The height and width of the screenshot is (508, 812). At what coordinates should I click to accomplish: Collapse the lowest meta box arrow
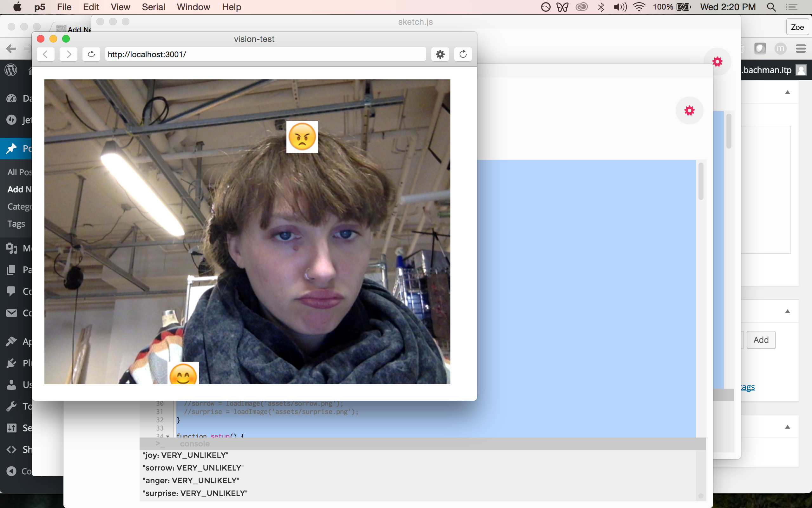point(788,427)
